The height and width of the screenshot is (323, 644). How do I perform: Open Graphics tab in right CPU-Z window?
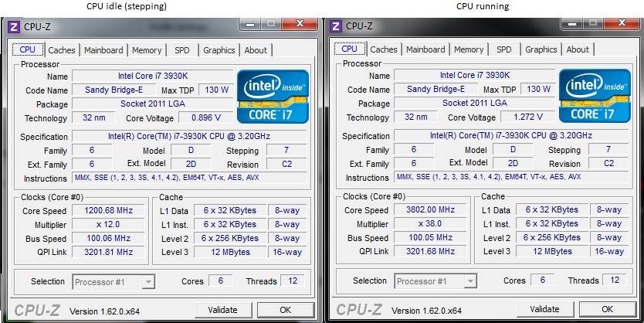point(541,49)
